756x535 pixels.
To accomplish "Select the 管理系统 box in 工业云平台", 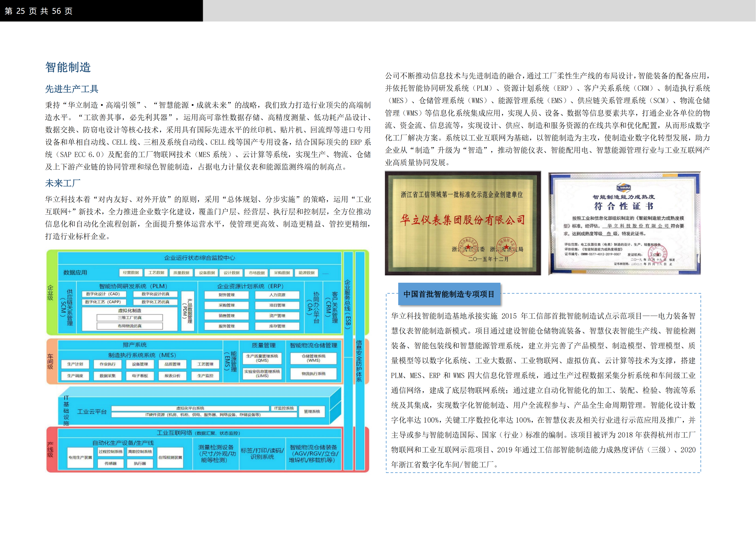I will pyautogui.click(x=312, y=411).
